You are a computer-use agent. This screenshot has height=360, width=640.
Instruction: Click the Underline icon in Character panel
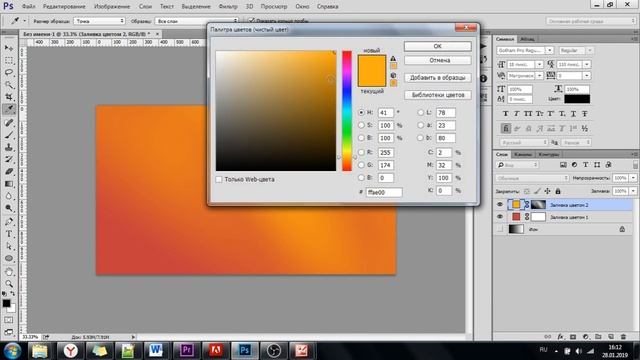573,114
